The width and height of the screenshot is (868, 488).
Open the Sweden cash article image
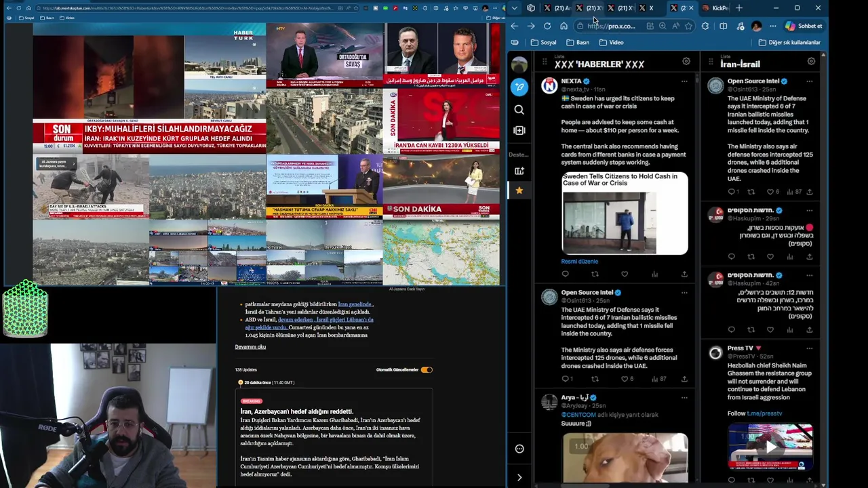coord(625,213)
